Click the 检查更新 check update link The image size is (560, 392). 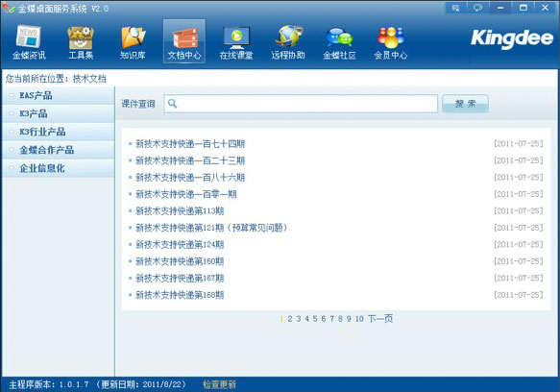click(219, 384)
